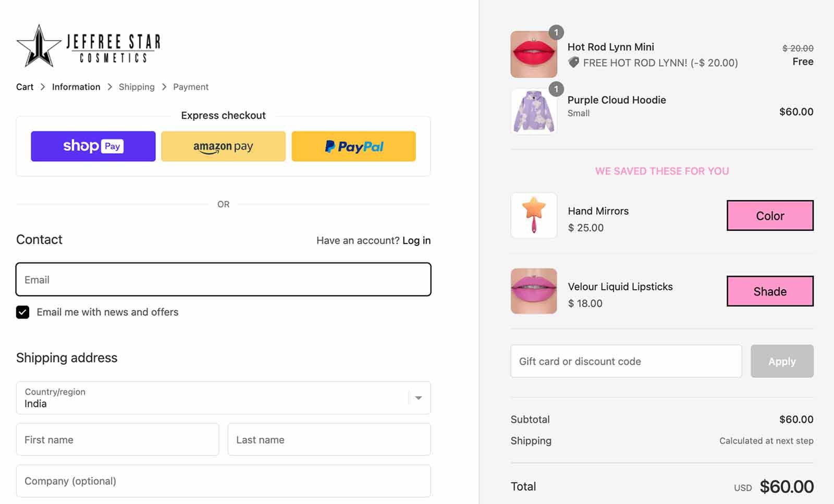
Task: Click the First name field
Action: tap(117, 439)
